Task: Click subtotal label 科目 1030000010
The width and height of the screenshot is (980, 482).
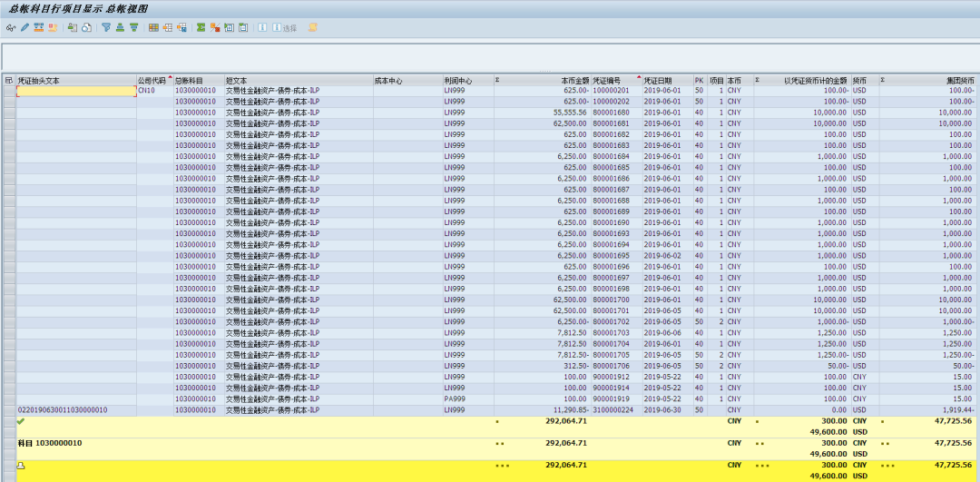Action: [49, 443]
